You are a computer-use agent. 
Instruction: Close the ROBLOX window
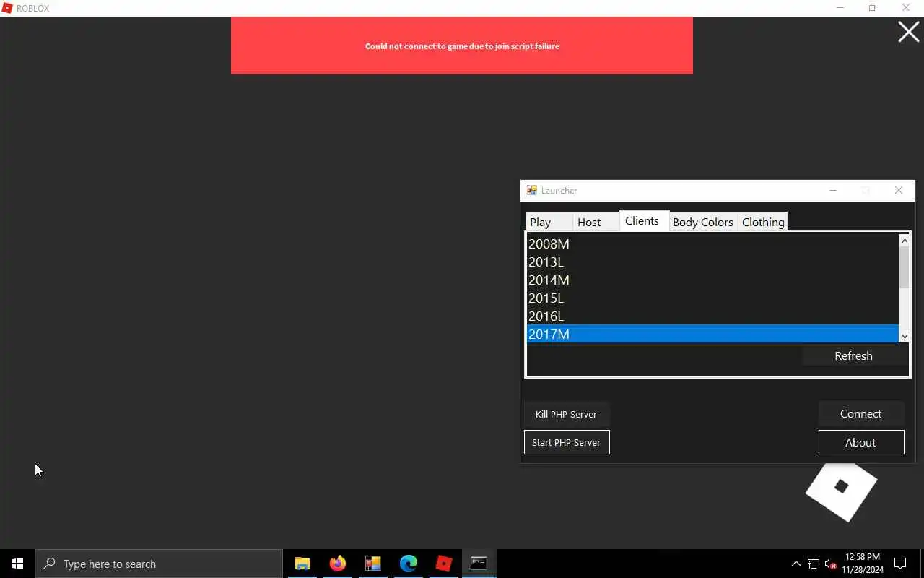[x=906, y=8]
